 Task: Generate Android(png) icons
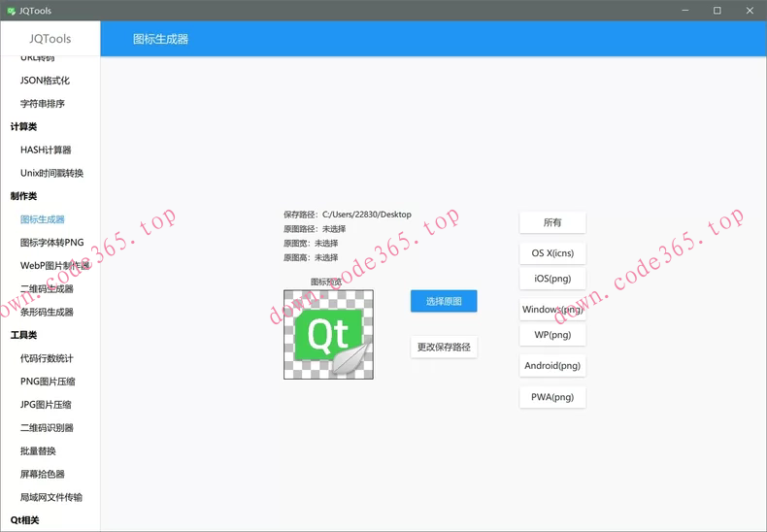pyautogui.click(x=552, y=366)
